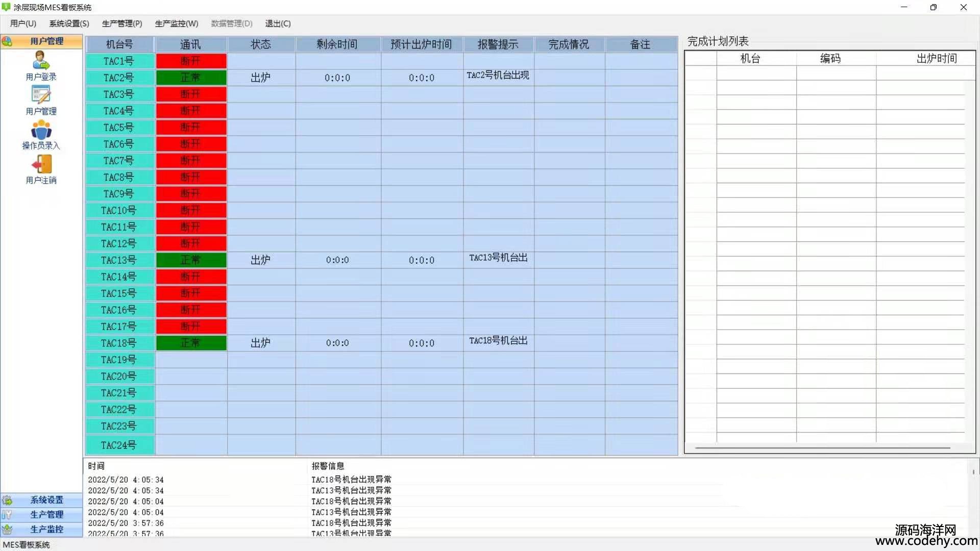
Task: Click 出炉 state in TAC2号 row
Action: pos(261,78)
